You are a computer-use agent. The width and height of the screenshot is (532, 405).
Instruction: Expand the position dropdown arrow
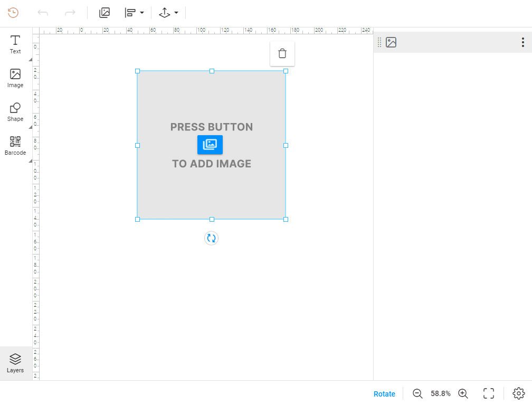(176, 13)
